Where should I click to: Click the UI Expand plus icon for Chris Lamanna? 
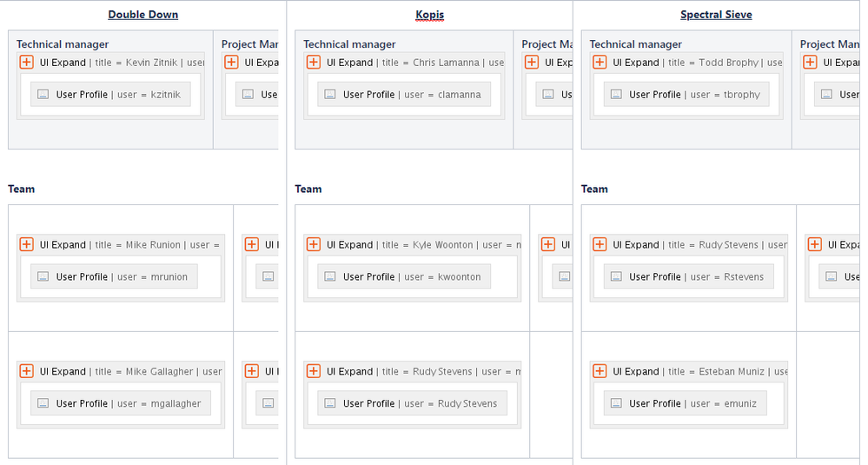tap(314, 62)
